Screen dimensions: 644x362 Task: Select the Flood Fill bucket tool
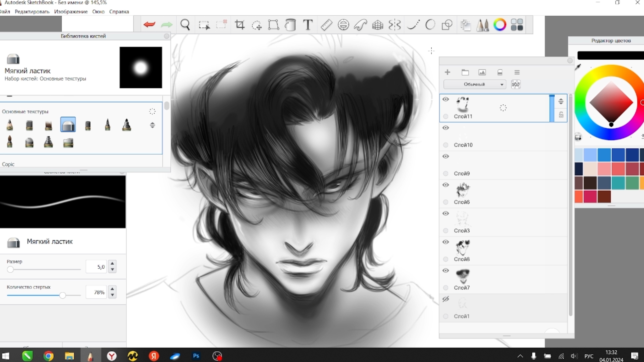(290, 24)
